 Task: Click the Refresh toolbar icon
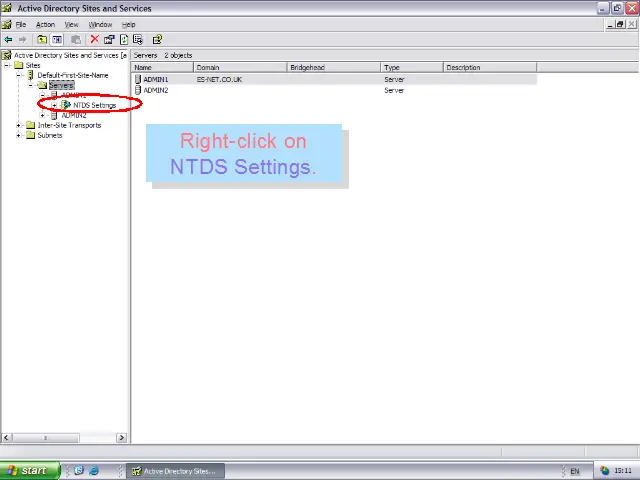click(x=124, y=40)
